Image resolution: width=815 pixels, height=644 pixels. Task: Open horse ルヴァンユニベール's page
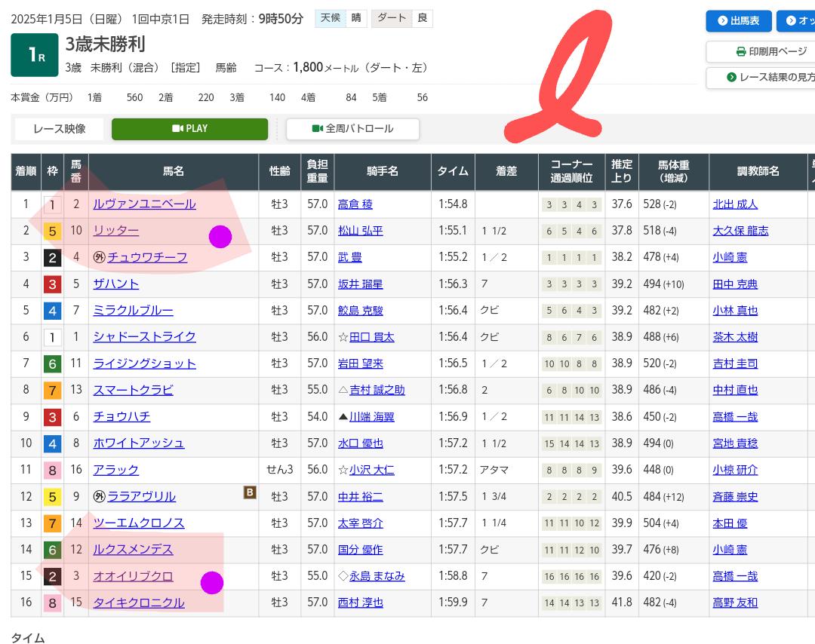click(x=144, y=204)
